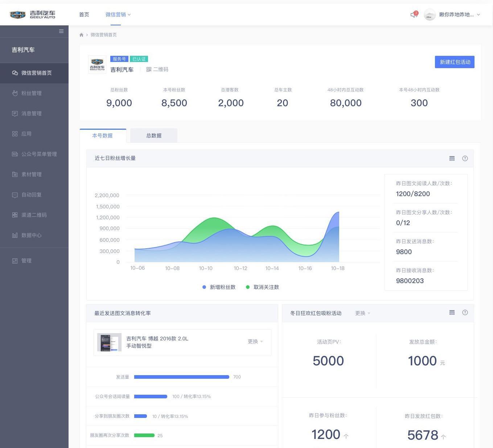Expand the 微信营销 top menu dropdown
This screenshot has height=448, width=493.
(129, 15)
